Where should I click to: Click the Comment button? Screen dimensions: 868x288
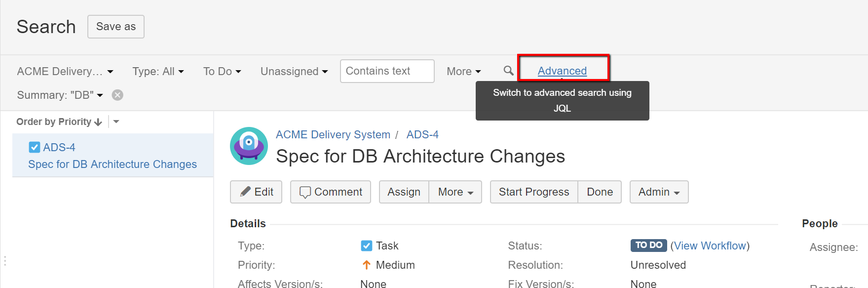click(331, 192)
